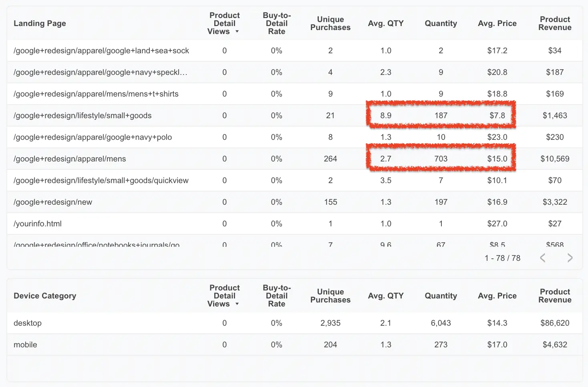The height and width of the screenshot is (387, 588).
Task: Toggle sort arrow on Landing Page table's Product Detail Views
Action: click(237, 32)
